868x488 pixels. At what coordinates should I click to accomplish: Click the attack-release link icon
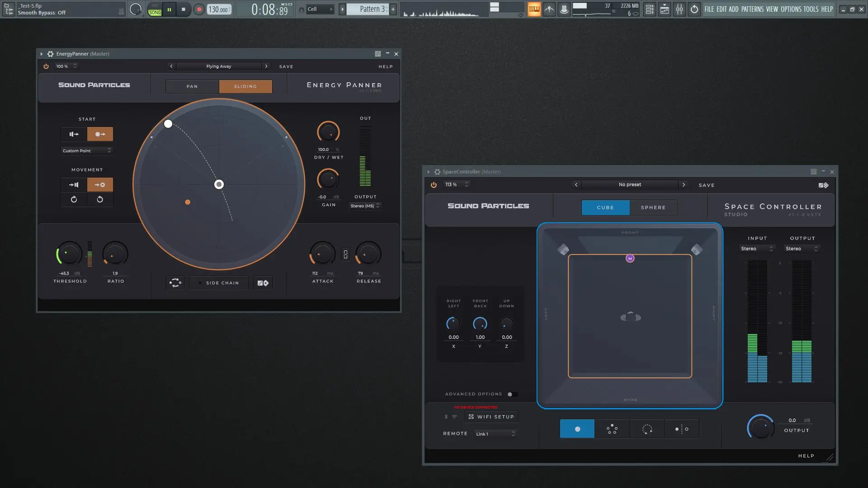345,254
